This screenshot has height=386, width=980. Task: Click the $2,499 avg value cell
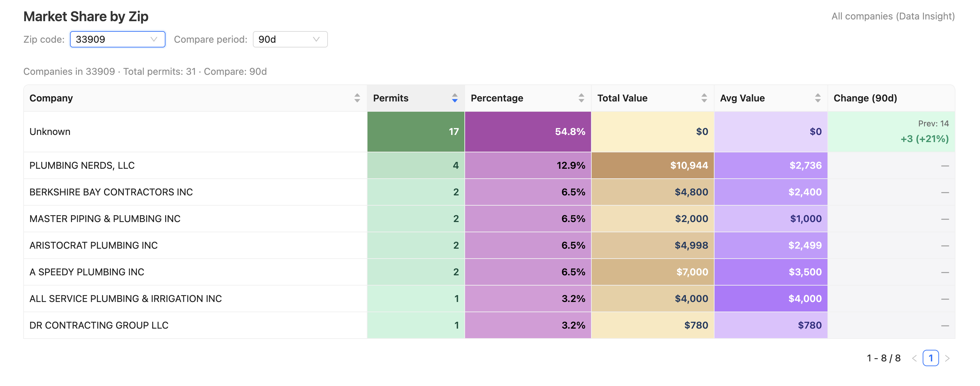point(770,245)
